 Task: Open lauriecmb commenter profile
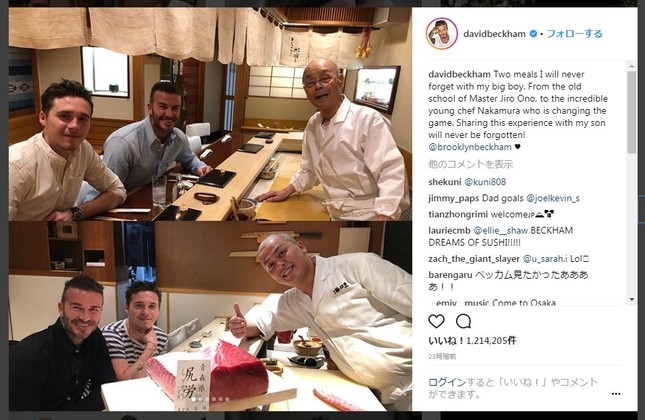[x=449, y=230]
